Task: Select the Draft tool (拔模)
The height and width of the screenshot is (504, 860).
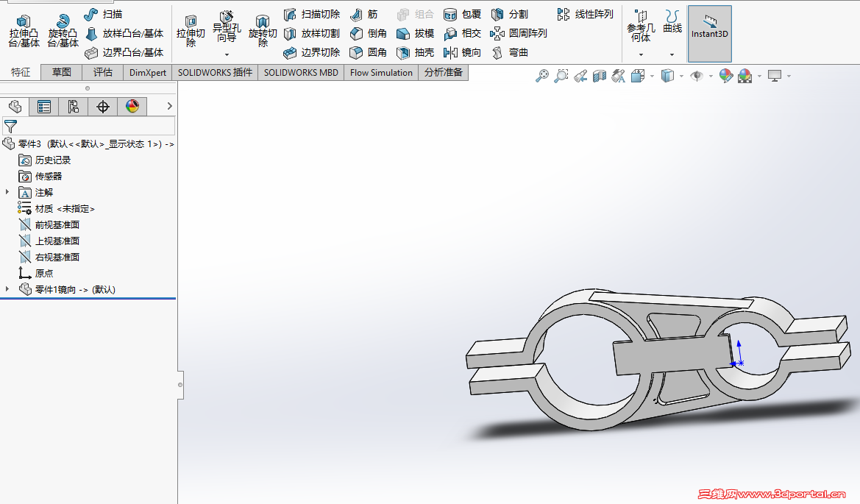Action: 415,33
